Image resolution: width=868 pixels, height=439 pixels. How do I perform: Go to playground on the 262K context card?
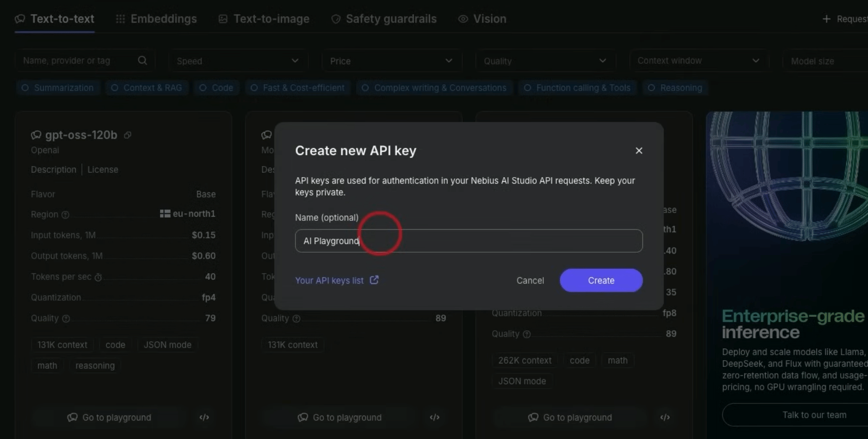570,417
